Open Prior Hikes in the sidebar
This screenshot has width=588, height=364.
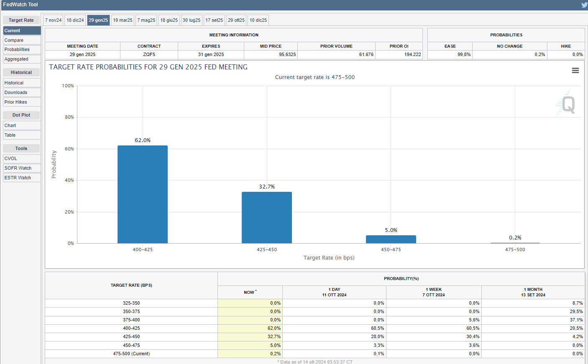pyautogui.click(x=22, y=102)
